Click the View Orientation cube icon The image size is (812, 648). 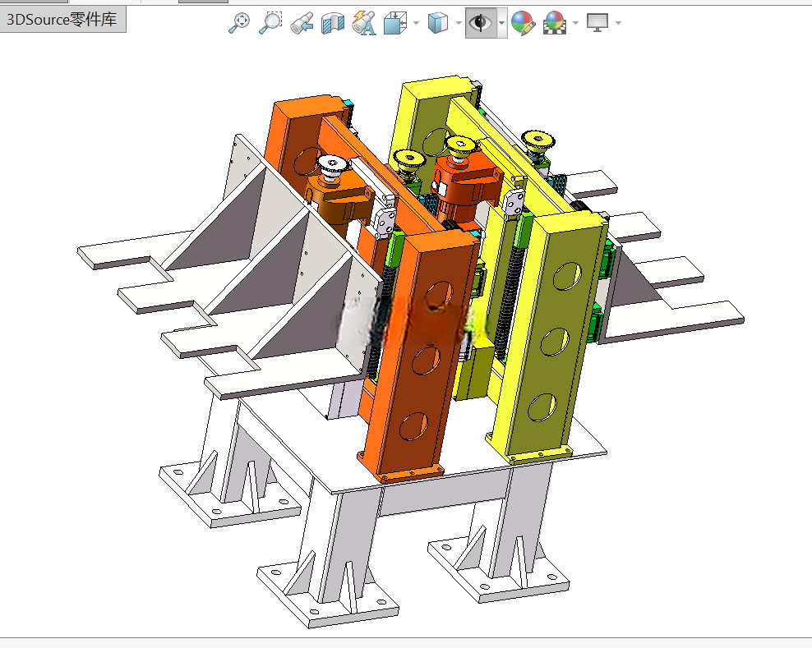pyautogui.click(x=395, y=23)
